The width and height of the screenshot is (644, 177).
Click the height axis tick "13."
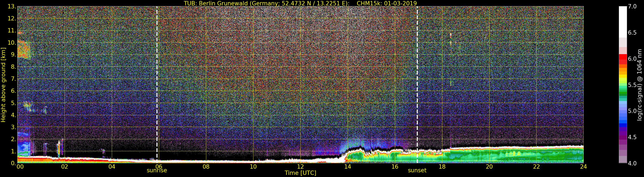point(12,6)
